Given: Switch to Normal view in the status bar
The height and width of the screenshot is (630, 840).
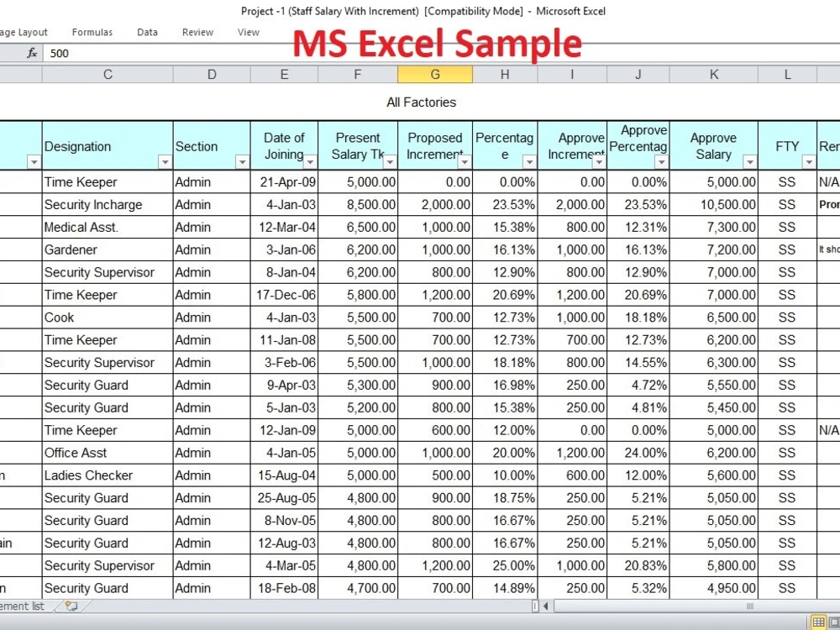Looking at the screenshot, I should click(x=818, y=622).
